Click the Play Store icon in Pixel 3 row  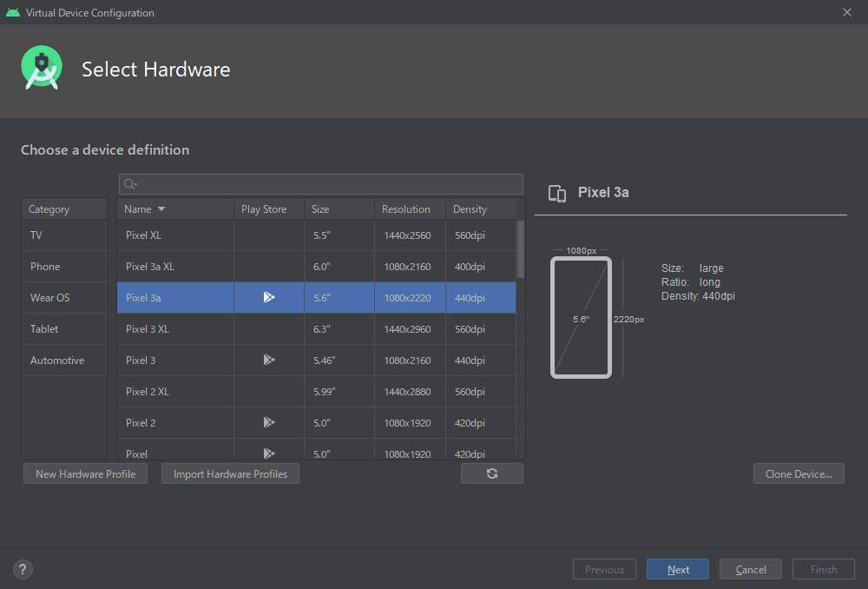[x=269, y=361]
